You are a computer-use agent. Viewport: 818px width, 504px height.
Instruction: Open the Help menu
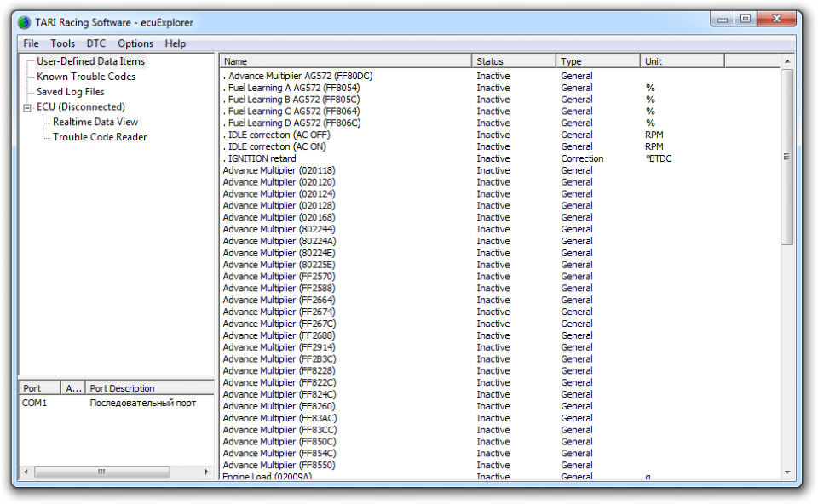coord(176,43)
